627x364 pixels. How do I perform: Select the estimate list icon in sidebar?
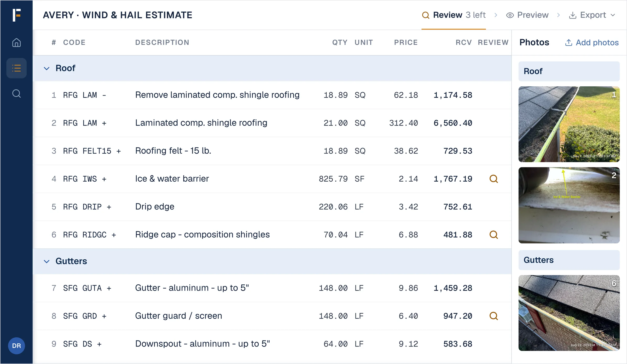[x=16, y=68]
